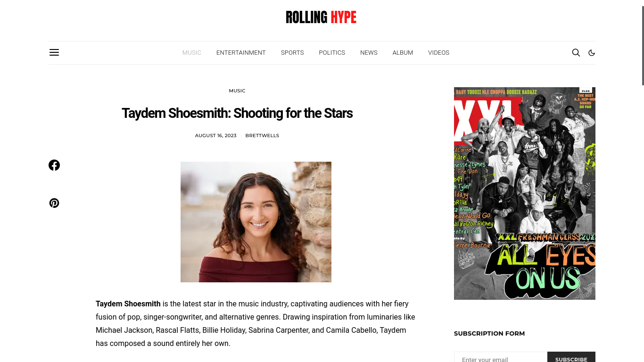The width and height of the screenshot is (644, 362).
Task: Open author BRETTWELLS link
Action: [x=262, y=135]
